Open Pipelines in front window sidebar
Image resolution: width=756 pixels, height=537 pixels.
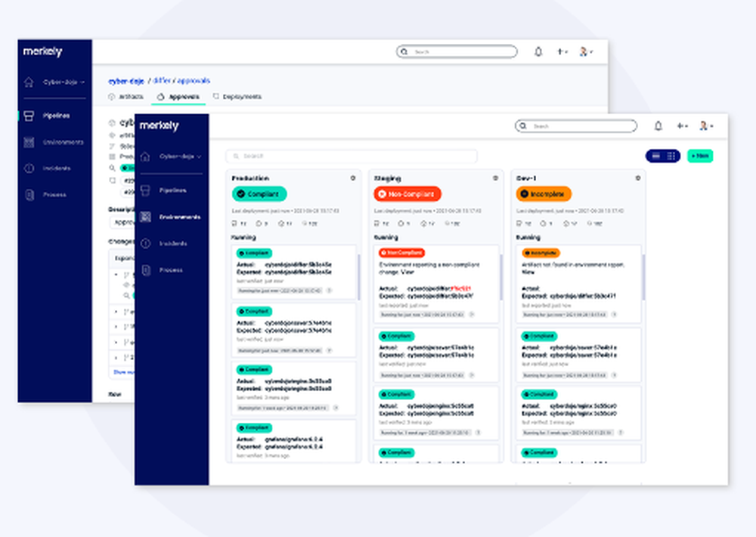(x=172, y=190)
